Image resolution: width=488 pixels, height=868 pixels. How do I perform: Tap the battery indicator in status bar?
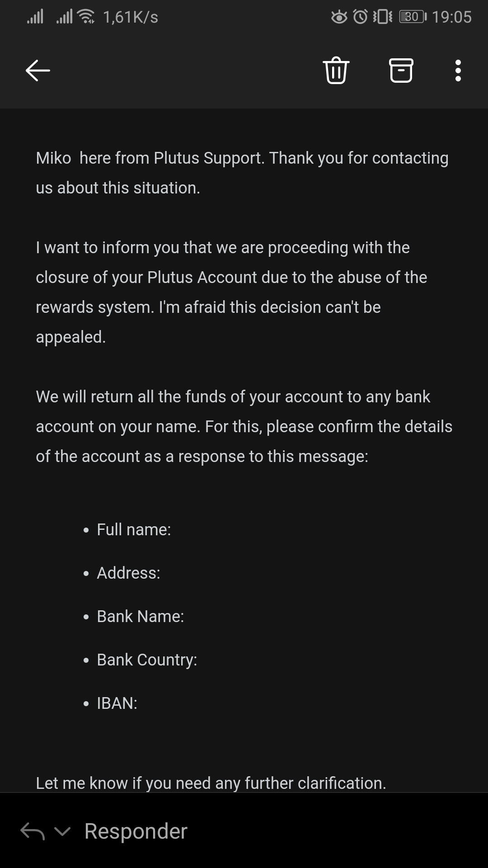click(413, 17)
